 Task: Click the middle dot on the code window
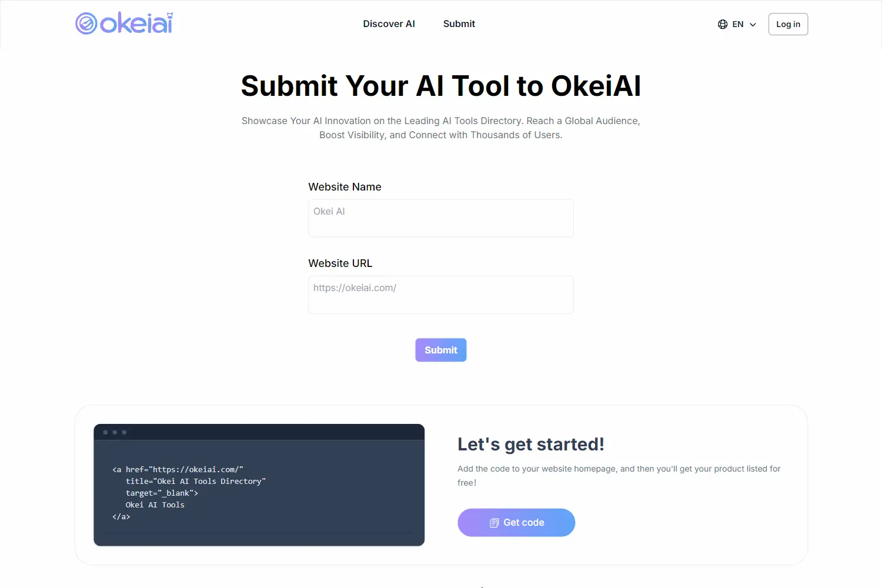[115, 432]
